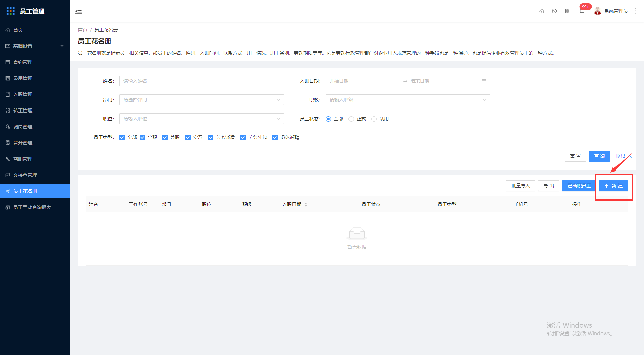This screenshot has width=644, height=355.
Task: Toggle the 退休返聘 checkbox
Action: (x=275, y=137)
